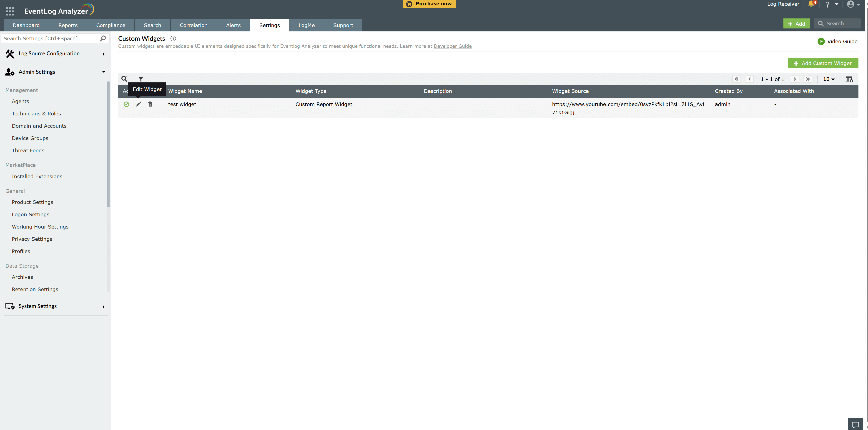Switch to the Correlation tab
This screenshot has width=868, height=430.
pos(193,25)
